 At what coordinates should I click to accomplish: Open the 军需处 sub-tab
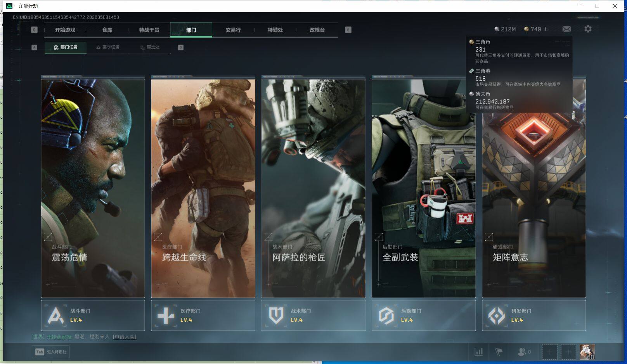coord(150,47)
